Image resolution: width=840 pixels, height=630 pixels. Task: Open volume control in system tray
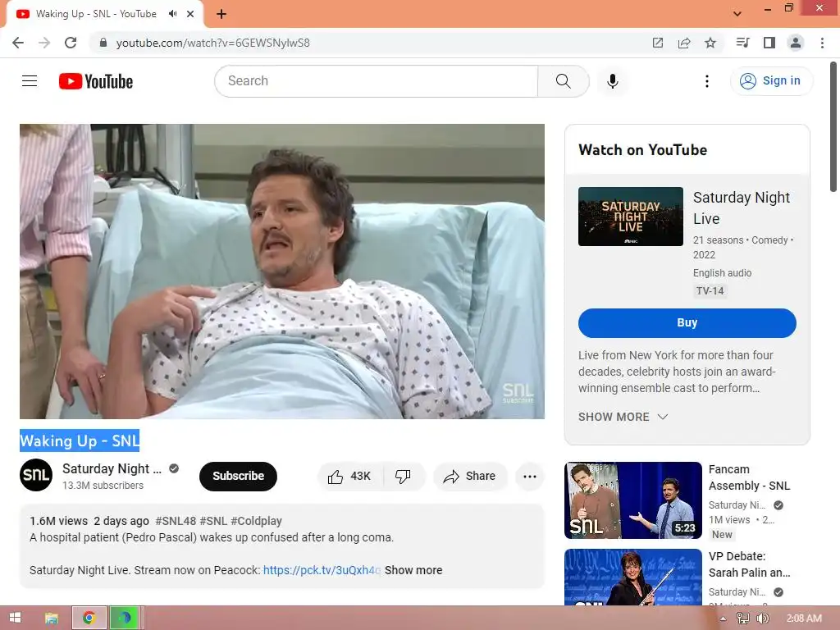(x=762, y=619)
